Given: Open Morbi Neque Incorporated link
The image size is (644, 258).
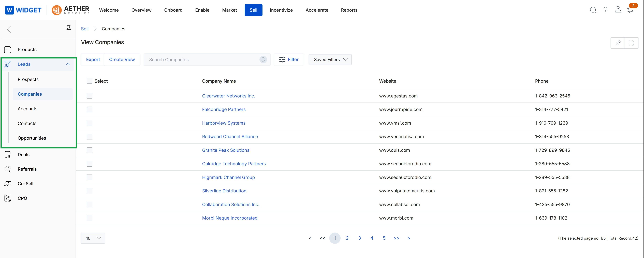Looking at the screenshot, I should [x=230, y=218].
